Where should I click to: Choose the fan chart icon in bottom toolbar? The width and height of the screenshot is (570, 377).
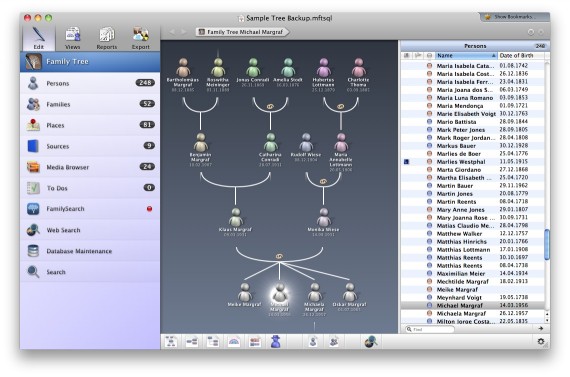pyautogui.click(x=234, y=342)
